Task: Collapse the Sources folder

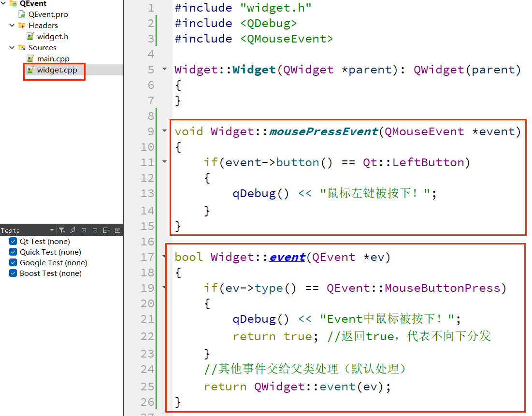Action: coord(12,47)
